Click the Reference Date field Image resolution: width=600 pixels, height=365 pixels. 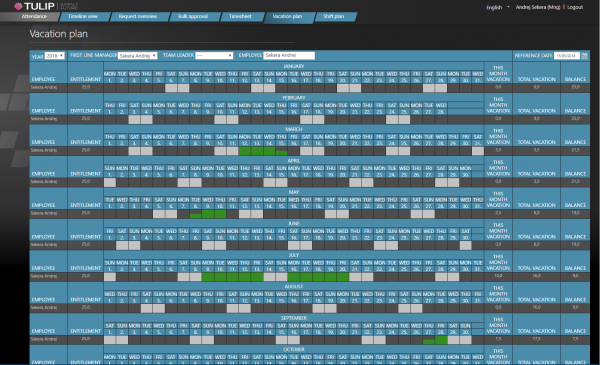pyautogui.click(x=567, y=56)
